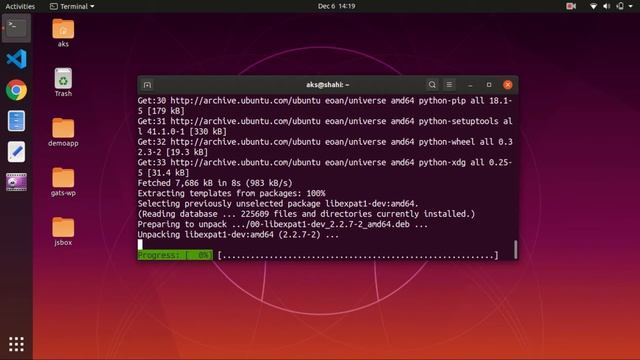
Task: Click the volume icon in top bar
Action: click(607, 6)
